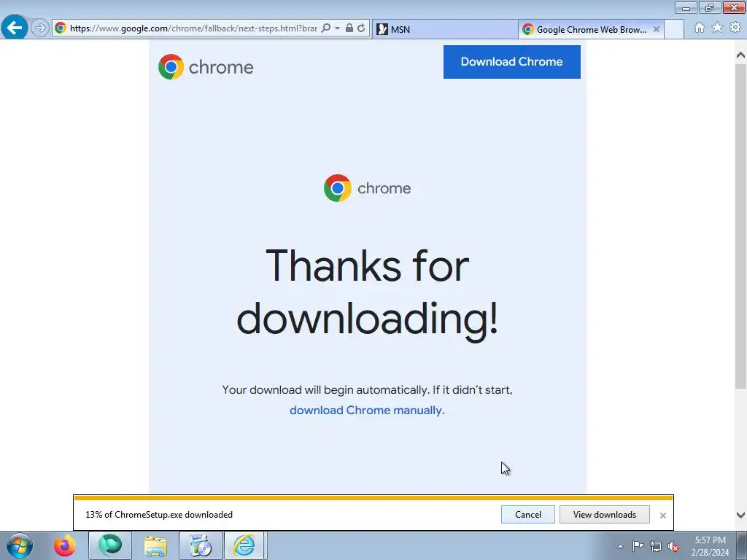Go back with the IE back arrow
Image resolution: width=747 pixels, height=560 pixels.
click(14, 28)
